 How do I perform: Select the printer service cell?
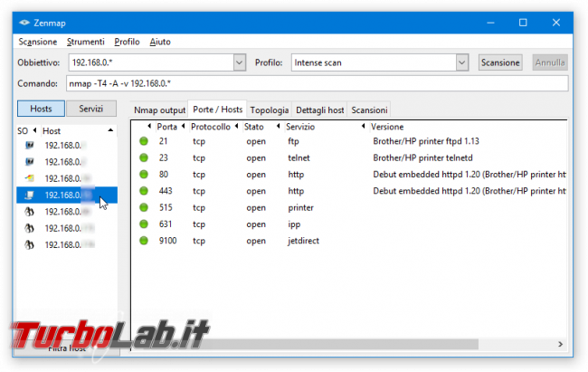coord(300,207)
